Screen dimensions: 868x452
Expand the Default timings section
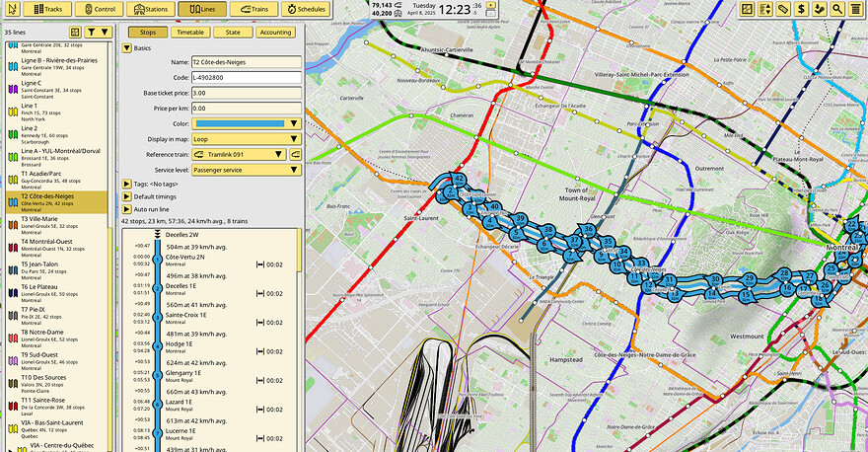pyautogui.click(x=127, y=196)
